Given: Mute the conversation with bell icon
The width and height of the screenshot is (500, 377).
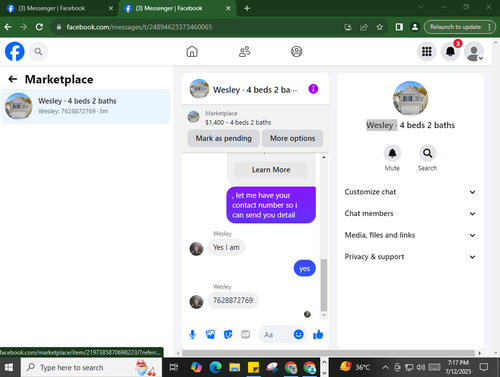Looking at the screenshot, I should (x=392, y=153).
